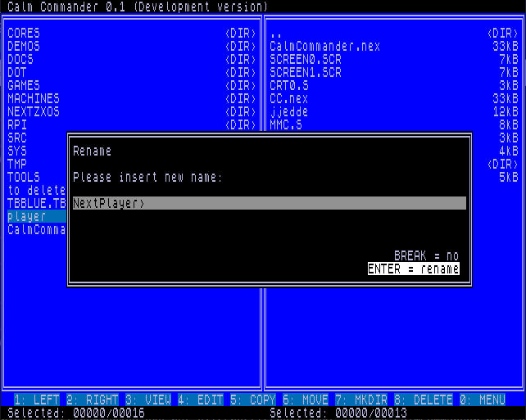Image resolution: width=526 pixels, height=420 pixels.
Task: Select the NEXTZXOS directory
Action: pyautogui.click(x=34, y=111)
